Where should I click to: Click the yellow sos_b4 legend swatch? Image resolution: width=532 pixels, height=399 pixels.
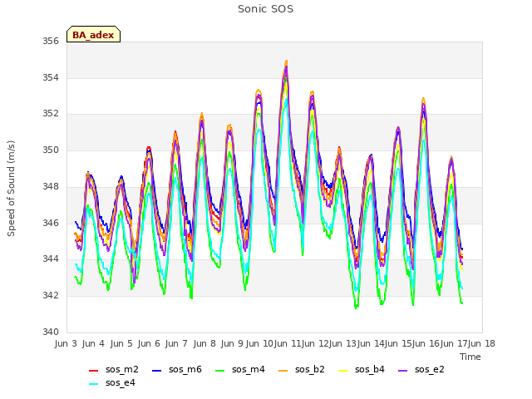coord(343,371)
